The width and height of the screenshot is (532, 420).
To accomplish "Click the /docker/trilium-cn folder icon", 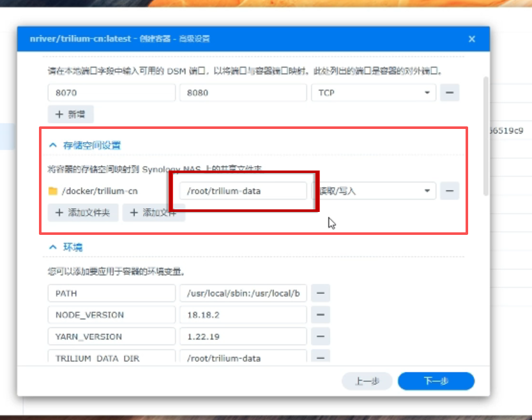I will [x=53, y=191].
